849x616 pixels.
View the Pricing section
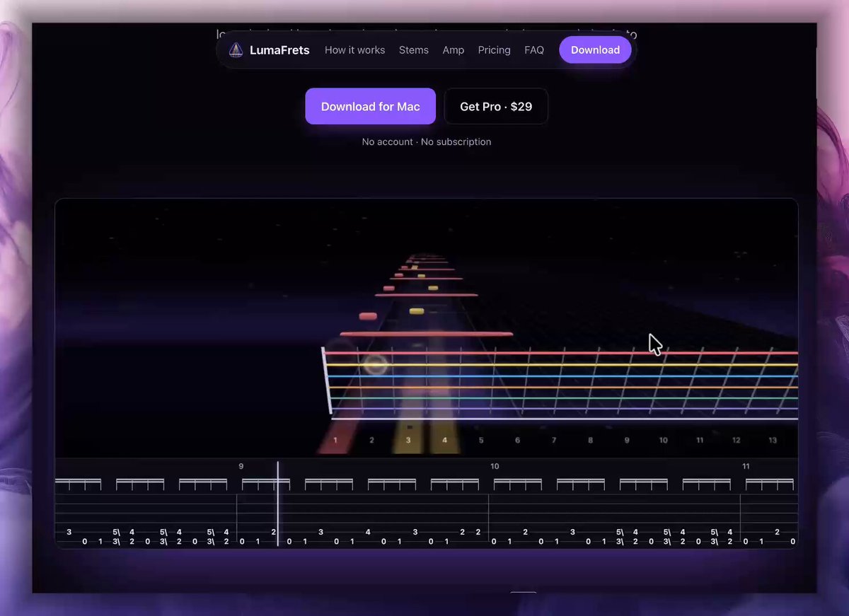[494, 50]
